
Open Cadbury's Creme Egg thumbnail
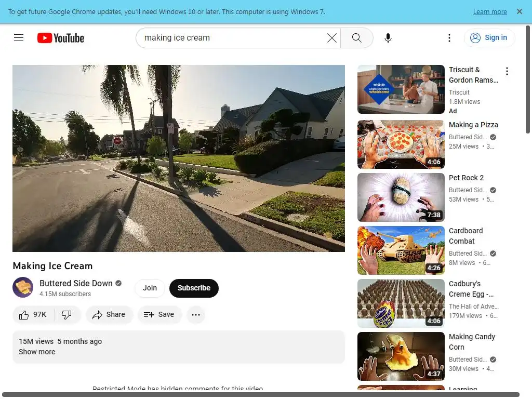401,303
